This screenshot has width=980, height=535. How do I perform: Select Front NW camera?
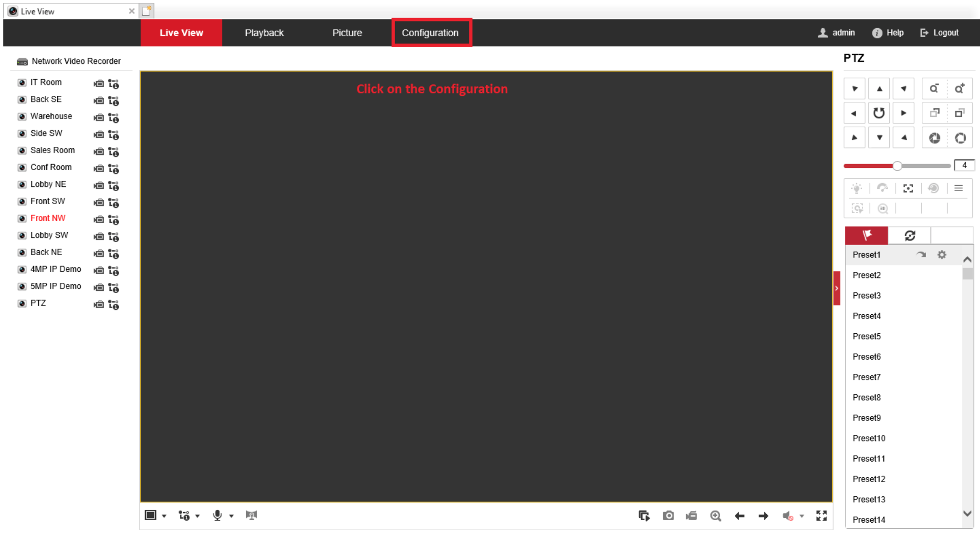[x=48, y=218]
